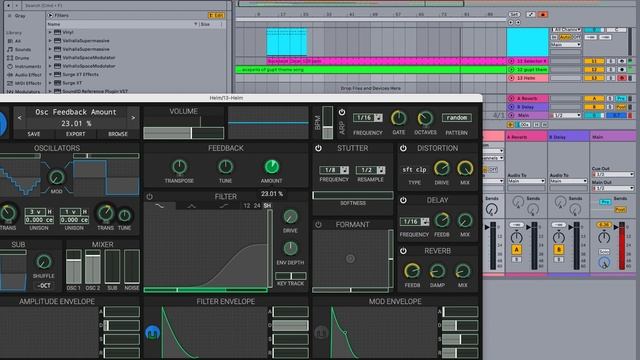Open the Delay Frequency 1/16 selector
This screenshot has width=640, height=360.
point(414,222)
